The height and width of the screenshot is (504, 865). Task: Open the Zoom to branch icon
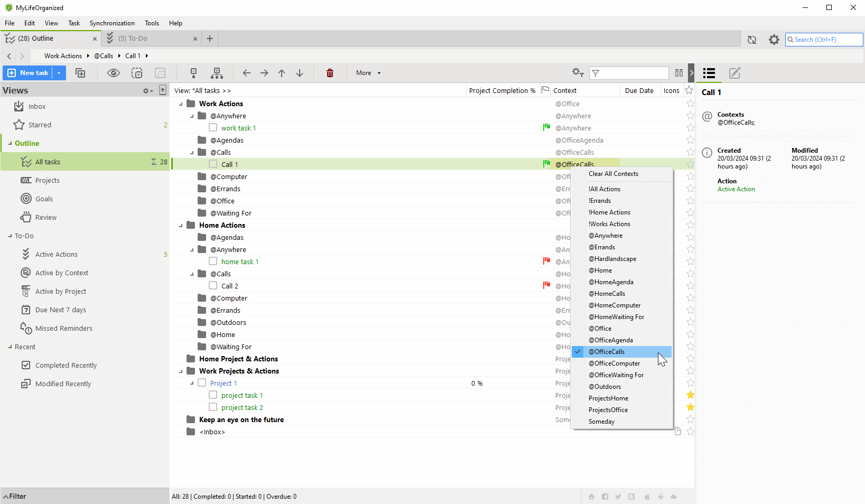tap(137, 73)
